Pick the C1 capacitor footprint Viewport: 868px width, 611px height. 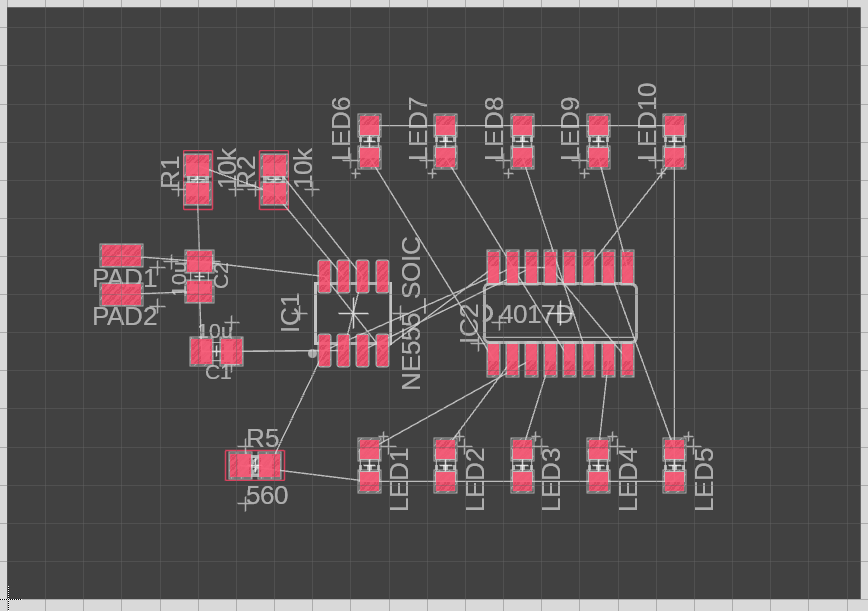[x=216, y=351]
